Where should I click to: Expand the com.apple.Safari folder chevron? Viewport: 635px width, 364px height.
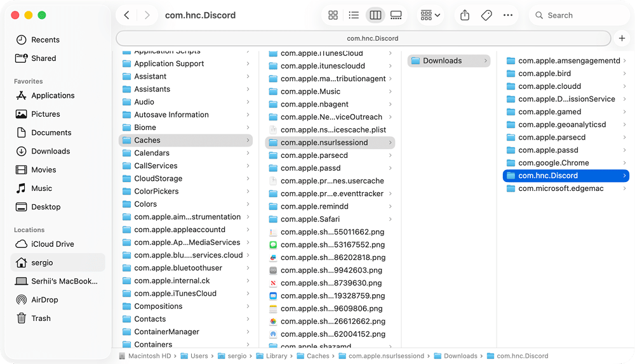pyautogui.click(x=390, y=219)
